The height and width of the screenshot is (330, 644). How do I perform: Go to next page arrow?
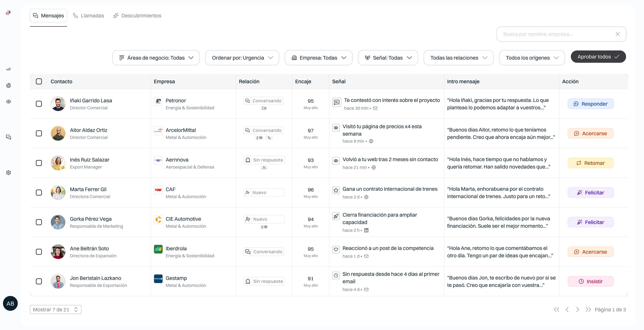coord(578,309)
